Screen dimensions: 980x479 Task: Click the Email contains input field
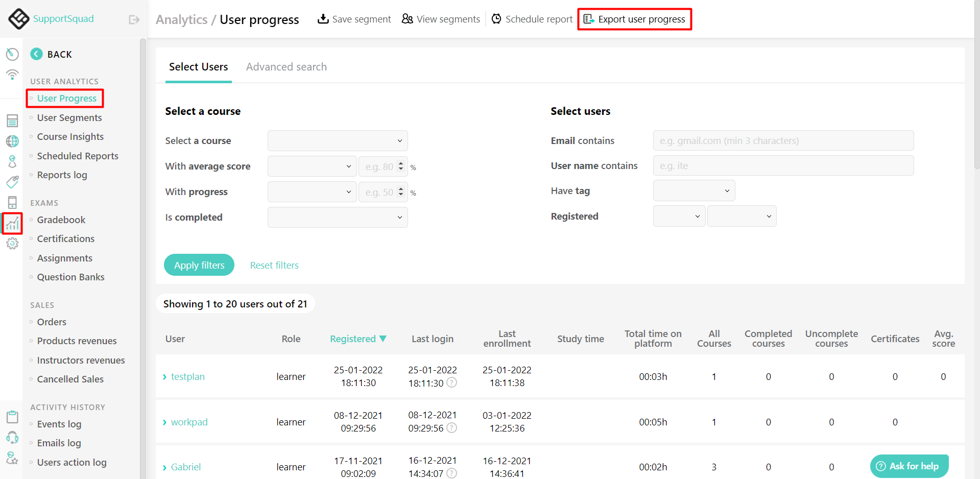coord(783,140)
